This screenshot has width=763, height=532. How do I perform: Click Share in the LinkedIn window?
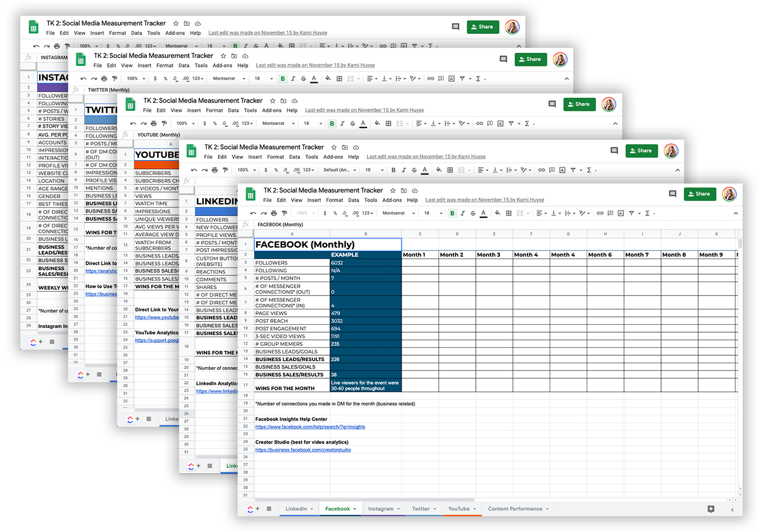coord(642,150)
